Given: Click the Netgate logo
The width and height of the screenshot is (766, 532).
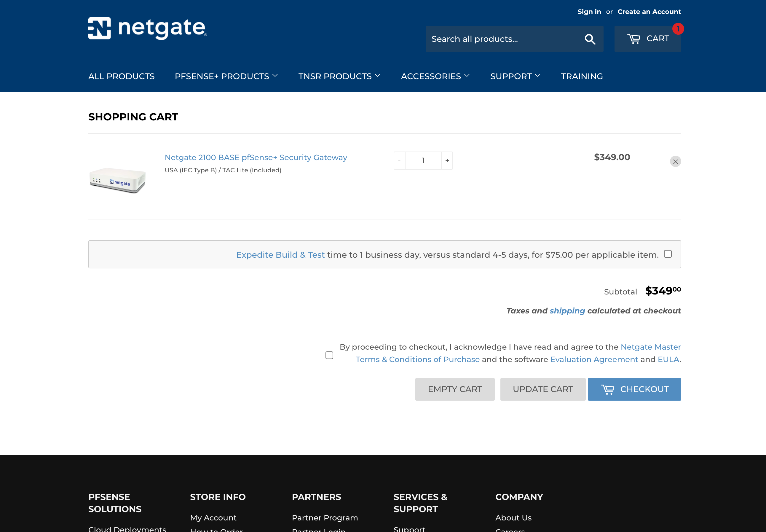Looking at the screenshot, I should click(147, 28).
